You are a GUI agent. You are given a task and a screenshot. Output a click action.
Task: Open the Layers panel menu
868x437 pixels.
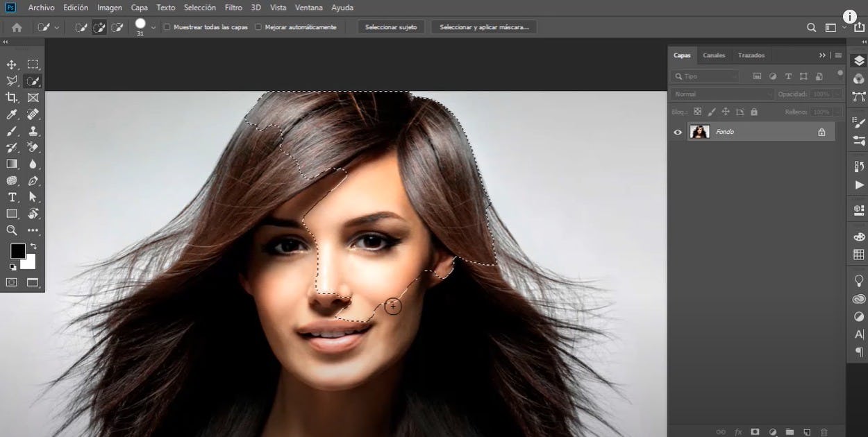837,55
